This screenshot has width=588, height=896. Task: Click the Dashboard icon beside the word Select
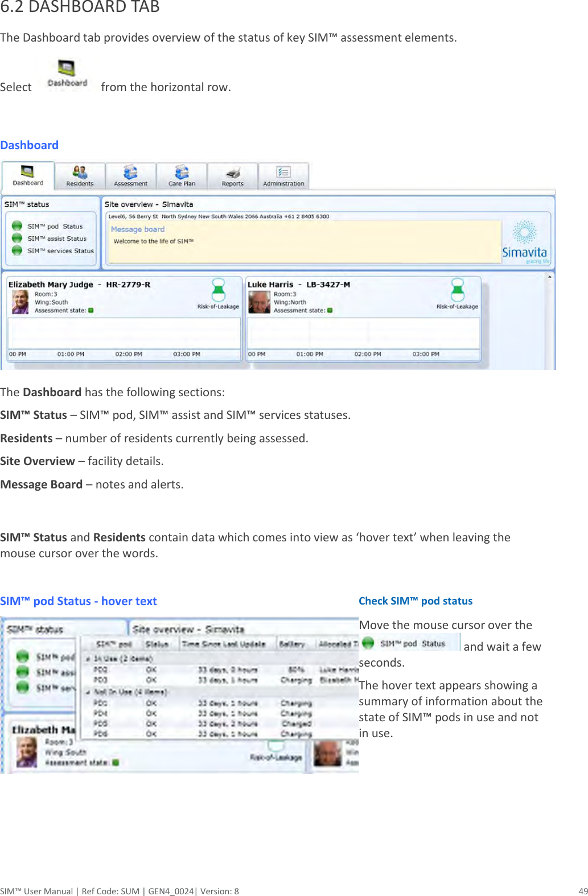point(67,75)
